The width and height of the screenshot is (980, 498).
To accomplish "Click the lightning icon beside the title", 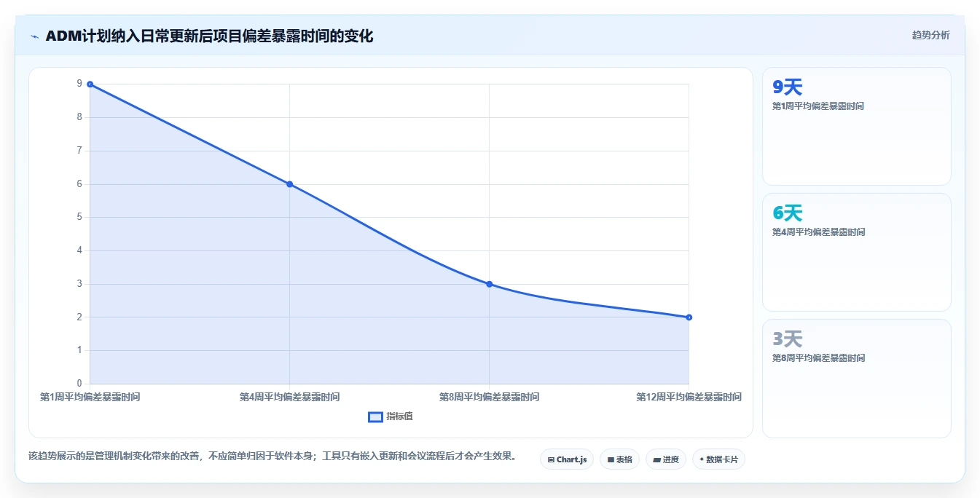I will click(x=34, y=36).
